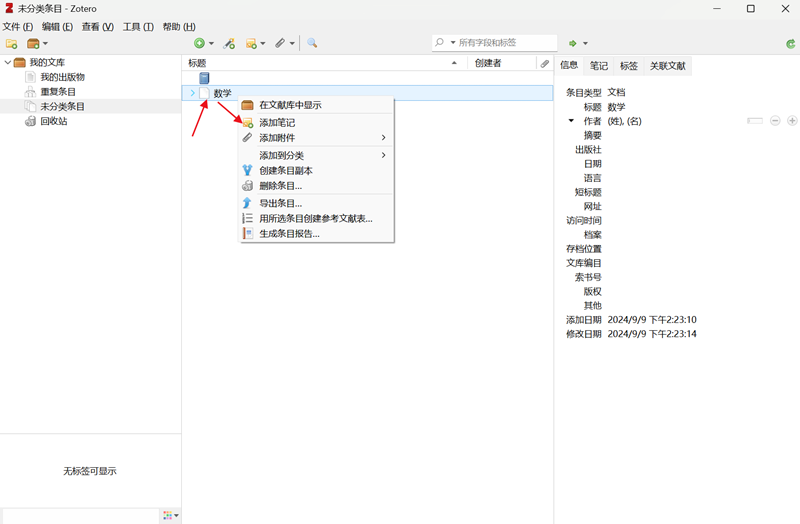Open the 文件 (F) menu
The height and width of the screenshot is (524, 800).
18,27
